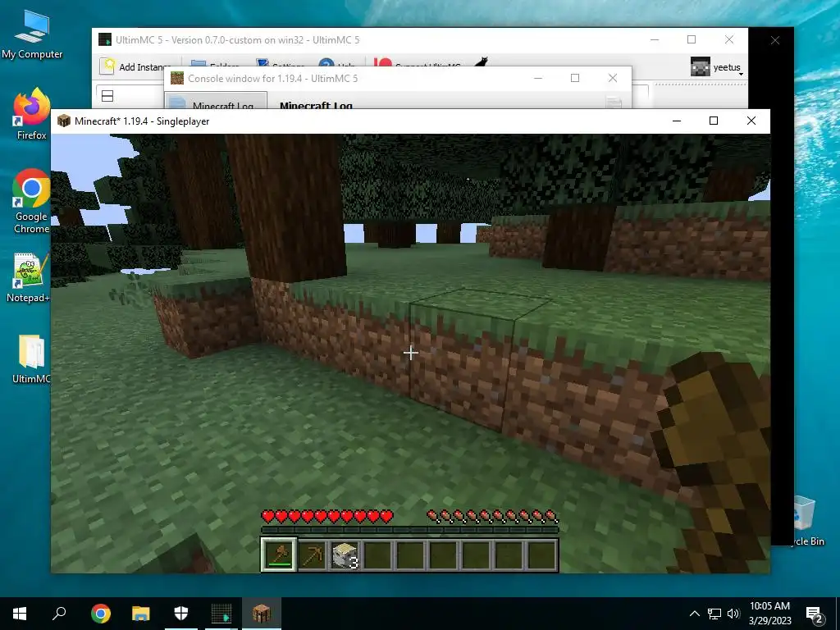840x630 pixels.
Task: Click the view toggle icon in UltimMC
Action: click(x=107, y=96)
